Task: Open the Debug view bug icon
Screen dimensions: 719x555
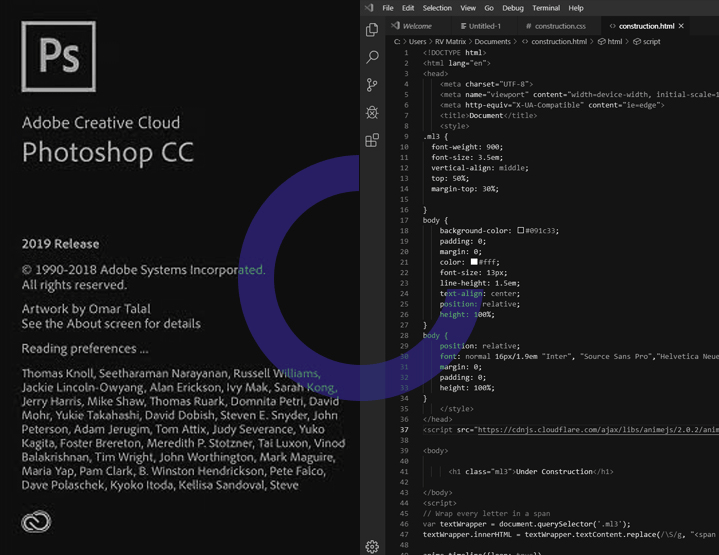Action: coord(372,112)
